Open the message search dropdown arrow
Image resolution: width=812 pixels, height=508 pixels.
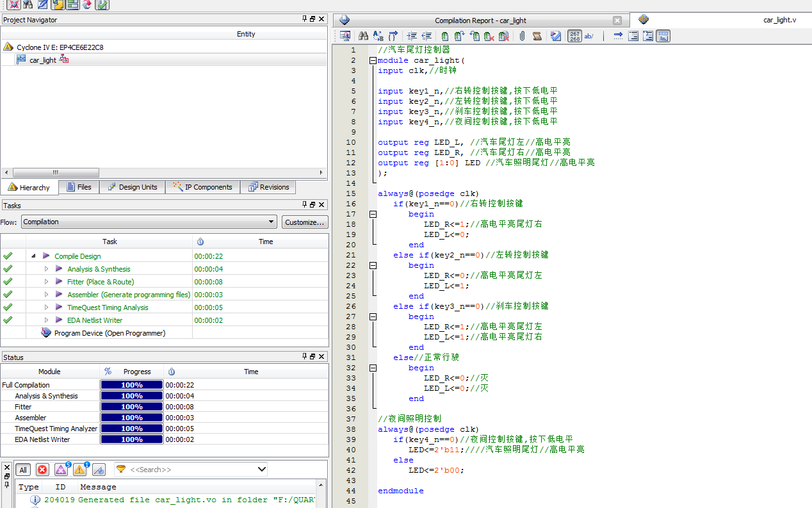tap(261, 470)
